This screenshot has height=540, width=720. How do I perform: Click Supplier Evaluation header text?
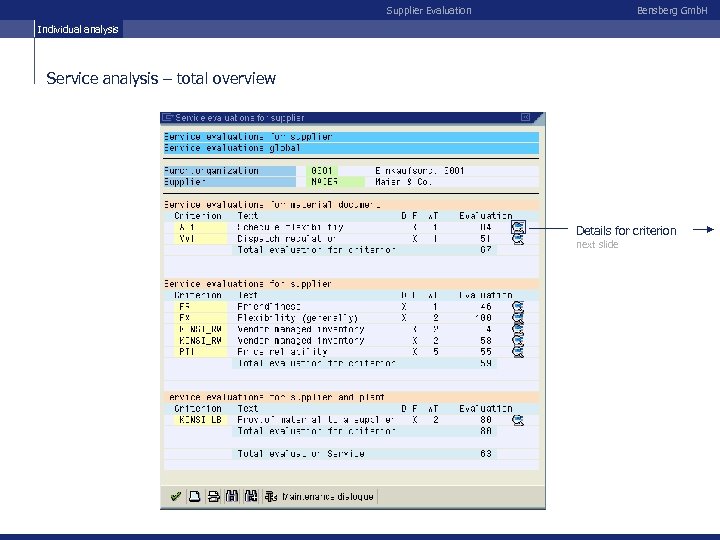429,11
